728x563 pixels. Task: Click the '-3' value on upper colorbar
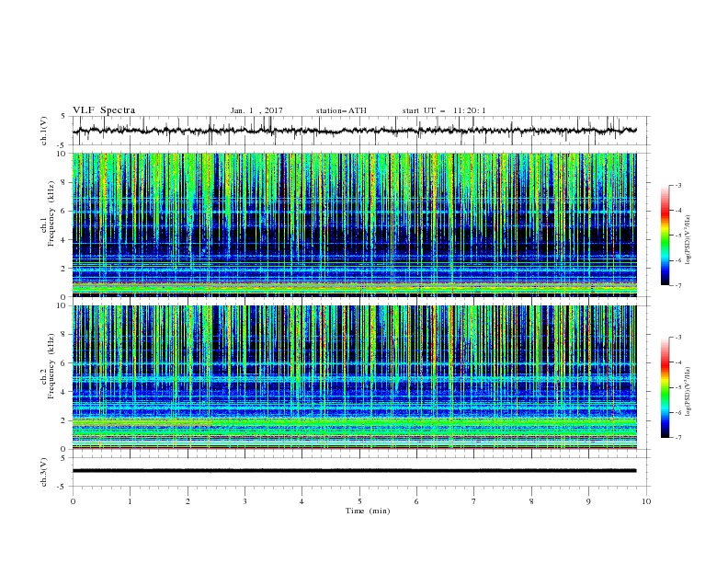click(x=677, y=185)
